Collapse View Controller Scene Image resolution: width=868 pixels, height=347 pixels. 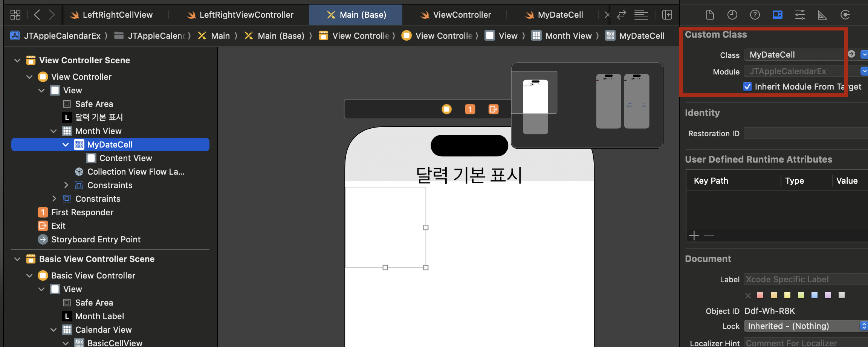(x=17, y=60)
